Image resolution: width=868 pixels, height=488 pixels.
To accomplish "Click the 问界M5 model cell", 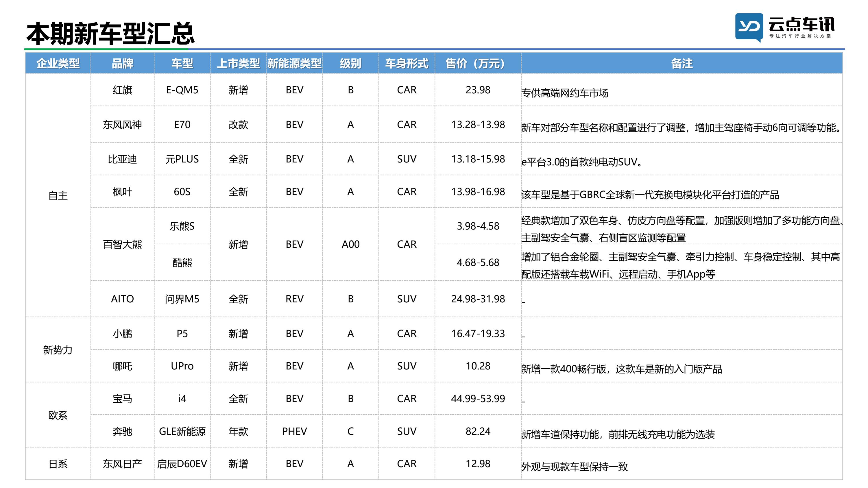I will [182, 299].
